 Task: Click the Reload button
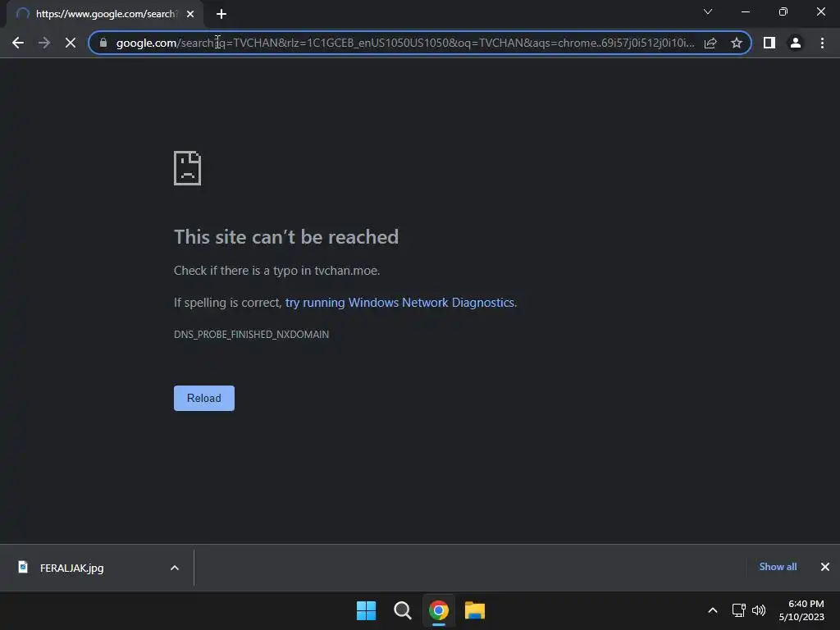point(204,398)
